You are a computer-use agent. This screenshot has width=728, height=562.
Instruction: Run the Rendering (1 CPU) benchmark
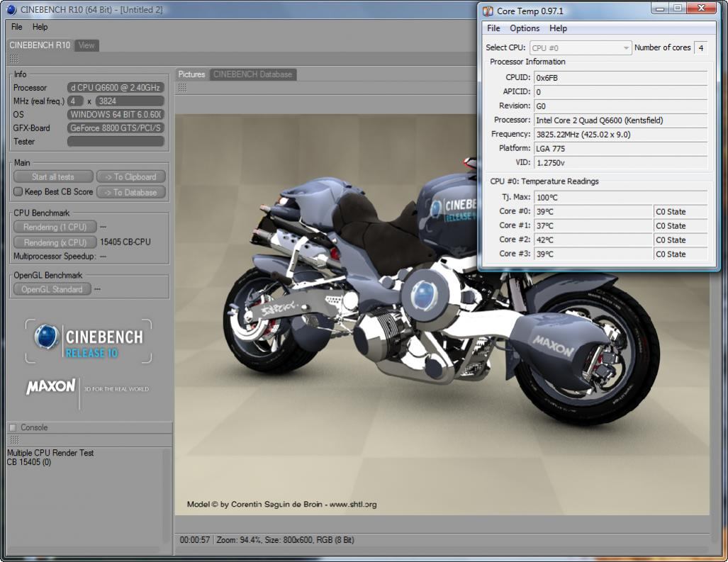click(55, 227)
